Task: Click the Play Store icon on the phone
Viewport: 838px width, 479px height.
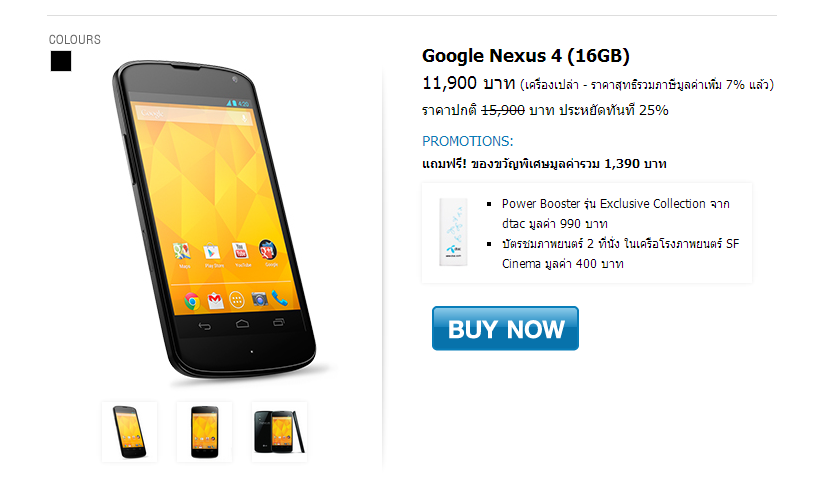Action: [x=212, y=251]
